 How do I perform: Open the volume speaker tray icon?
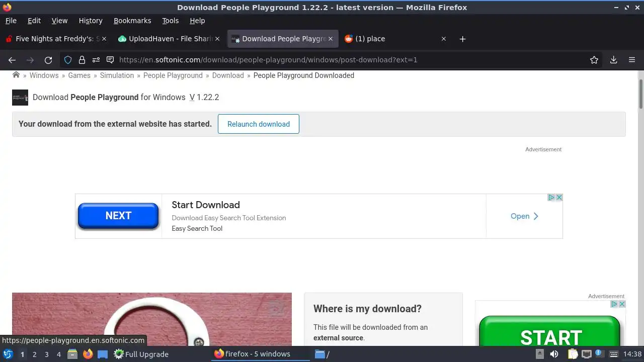554,354
